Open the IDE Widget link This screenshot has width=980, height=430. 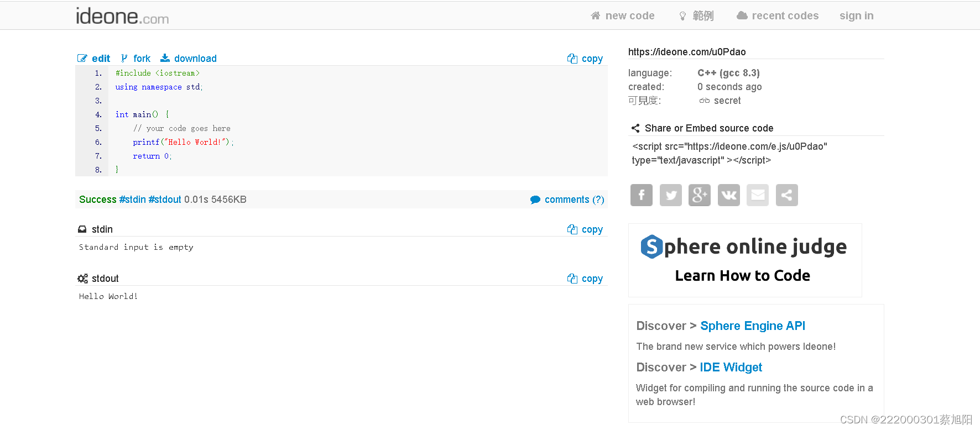[731, 368]
